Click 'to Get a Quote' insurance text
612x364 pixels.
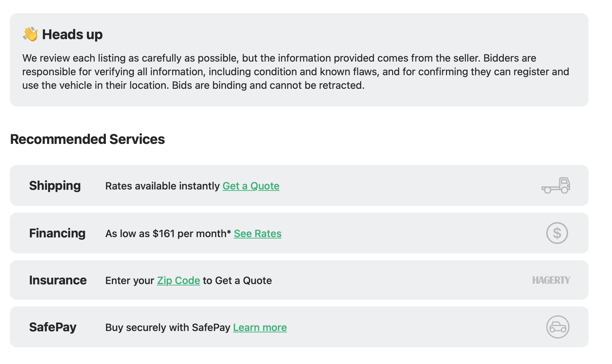237,281
